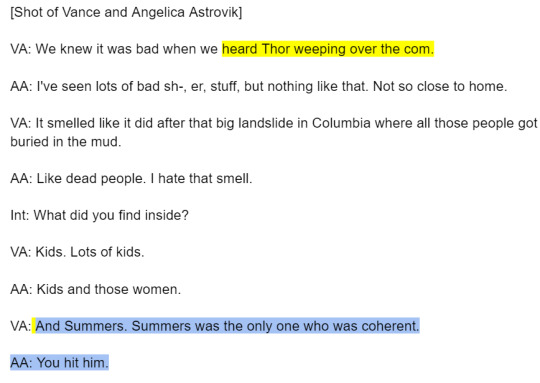Click the words 'buried in the mud.'

click(x=66, y=142)
